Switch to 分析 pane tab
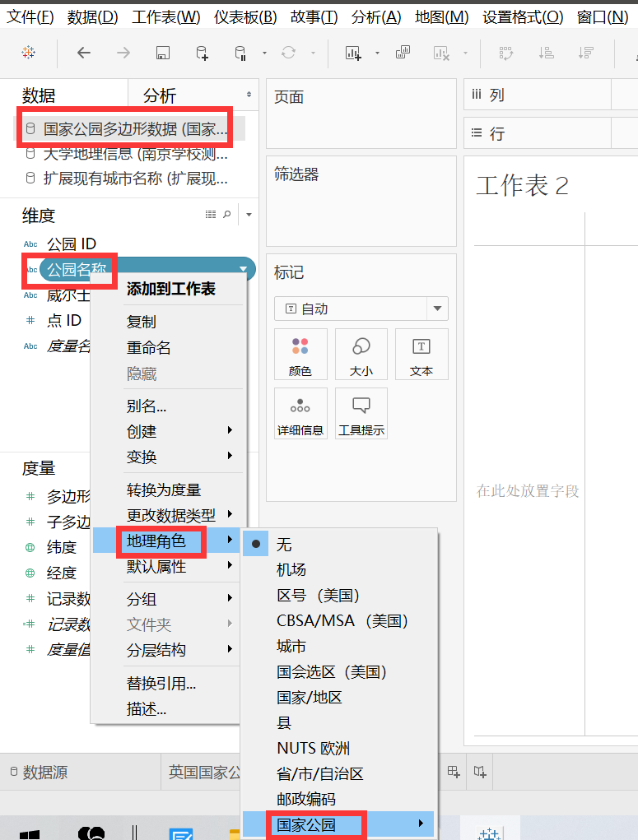638x840 pixels. click(159, 95)
